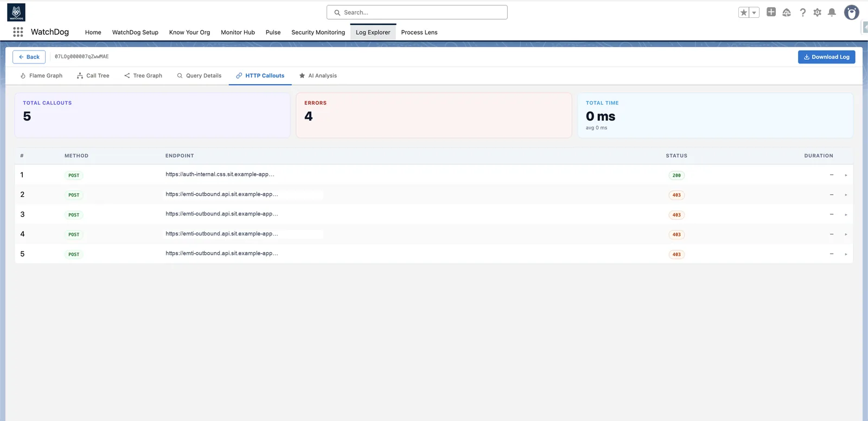Open the Tree Graph tab
Viewport: 868px width, 421px height.
tap(143, 76)
